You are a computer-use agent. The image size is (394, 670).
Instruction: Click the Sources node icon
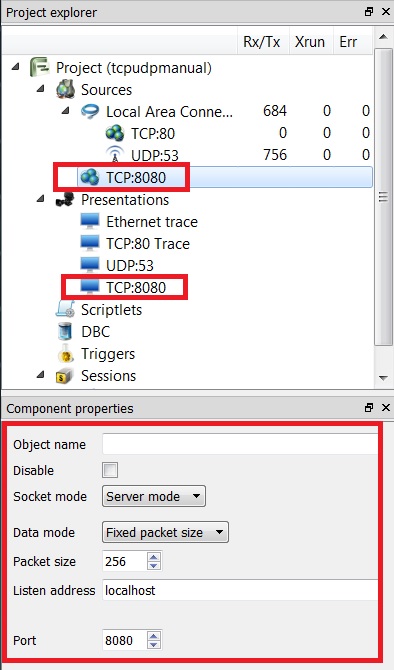pyautogui.click(x=65, y=89)
